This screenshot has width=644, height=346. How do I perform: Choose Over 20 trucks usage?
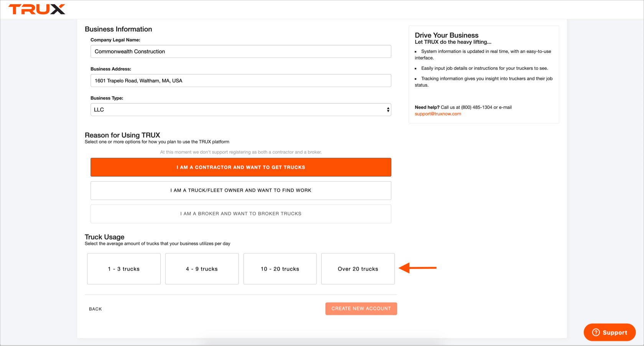pos(358,269)
